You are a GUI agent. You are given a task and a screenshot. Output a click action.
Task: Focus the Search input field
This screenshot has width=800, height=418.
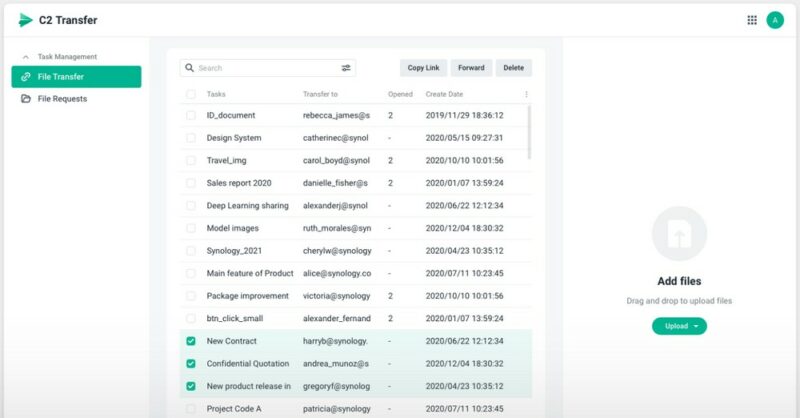(x=268, y=68)
